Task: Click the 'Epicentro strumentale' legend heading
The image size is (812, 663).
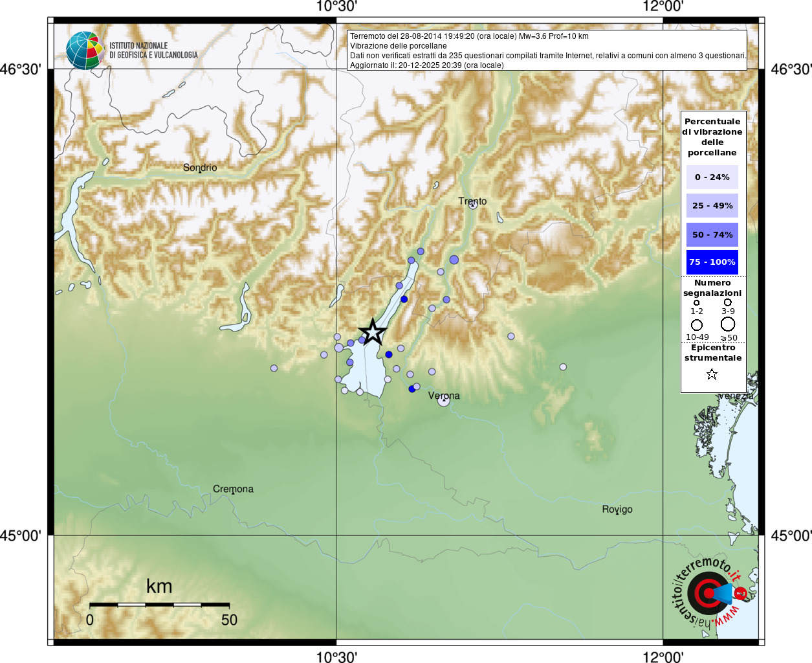Action: coord(713,353)
